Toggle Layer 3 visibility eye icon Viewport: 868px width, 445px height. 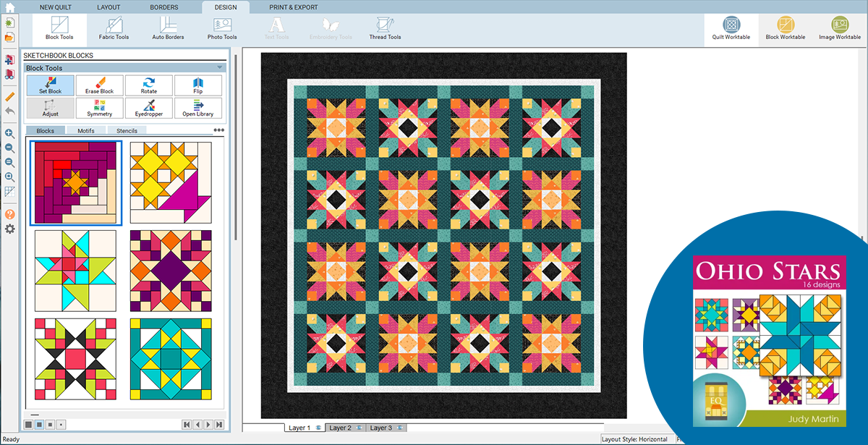pos(401,428)
